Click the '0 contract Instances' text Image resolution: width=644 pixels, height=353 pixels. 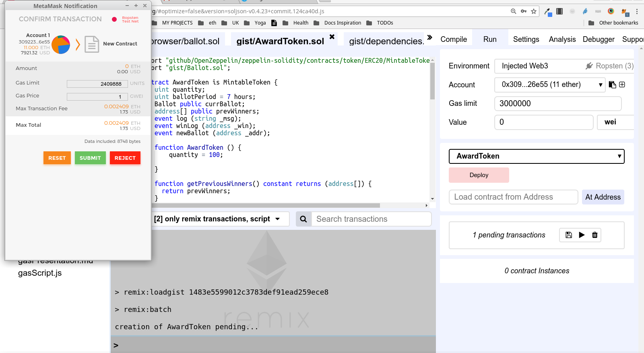(537, 271)
